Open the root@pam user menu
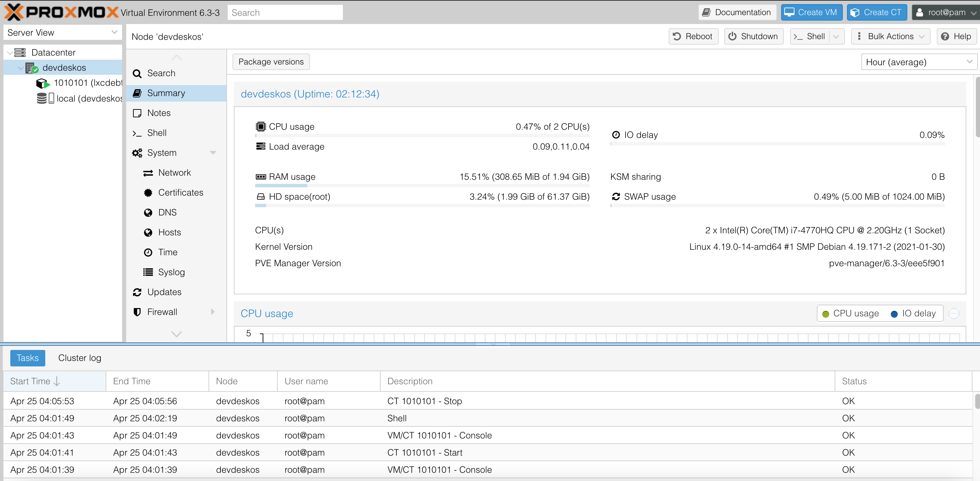 [x=945, y=13]
